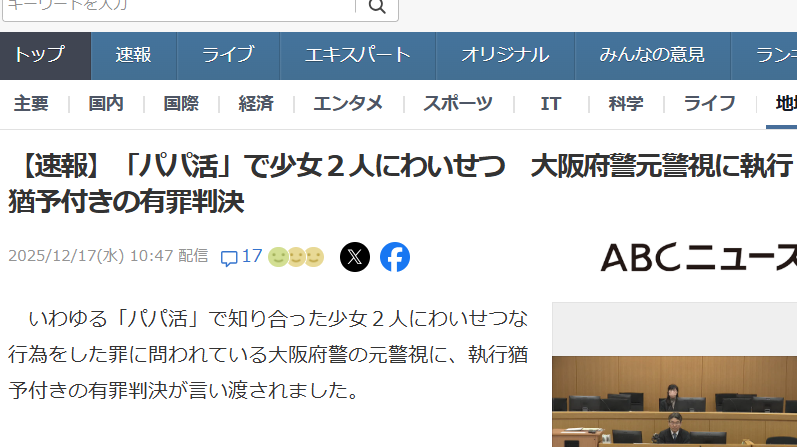Open the comments speech bubble icon

(x=229, y=258)
